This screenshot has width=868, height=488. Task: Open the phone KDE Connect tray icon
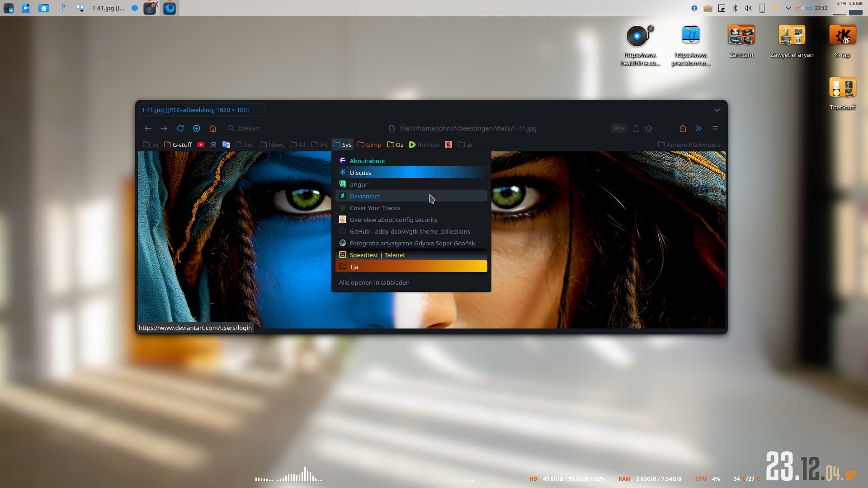(x=762, y=8)
